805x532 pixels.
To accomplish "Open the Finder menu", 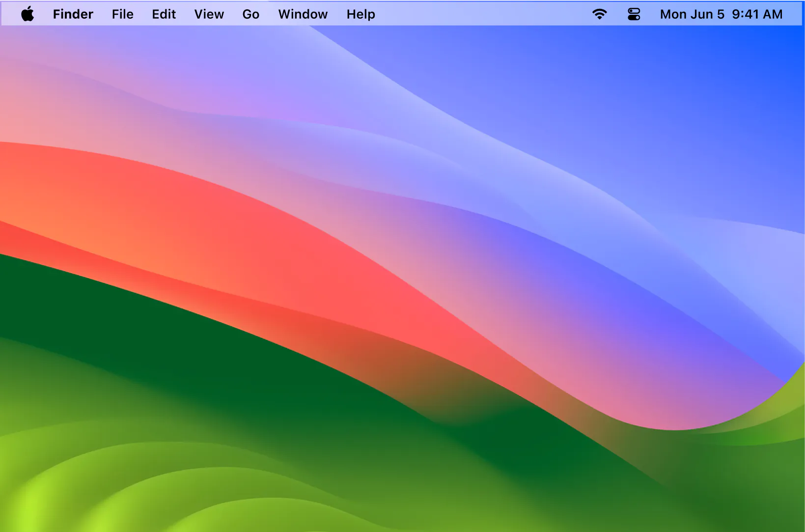I will 73,14.
